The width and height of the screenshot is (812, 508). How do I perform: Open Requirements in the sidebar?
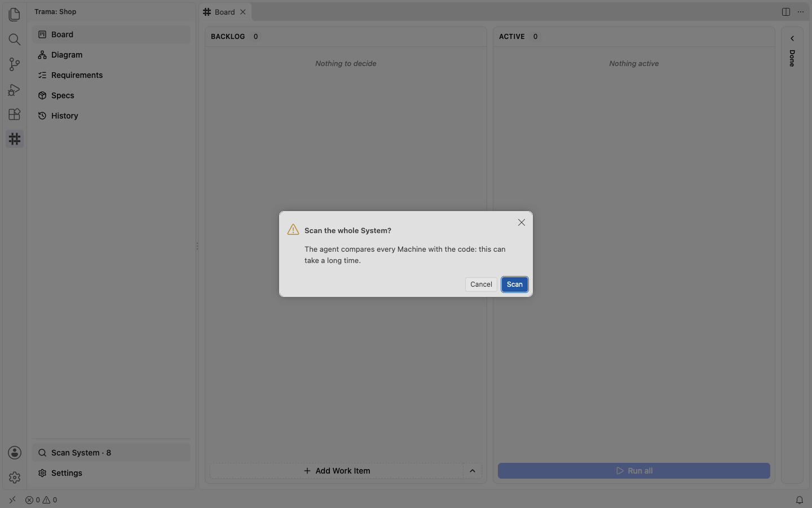111,75
